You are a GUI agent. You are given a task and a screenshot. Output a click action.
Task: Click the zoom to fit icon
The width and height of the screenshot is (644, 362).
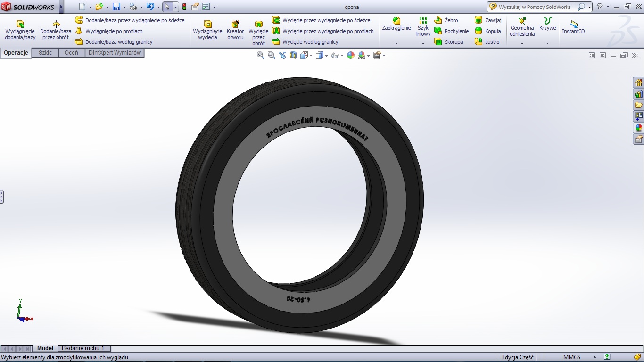[261, 55]
